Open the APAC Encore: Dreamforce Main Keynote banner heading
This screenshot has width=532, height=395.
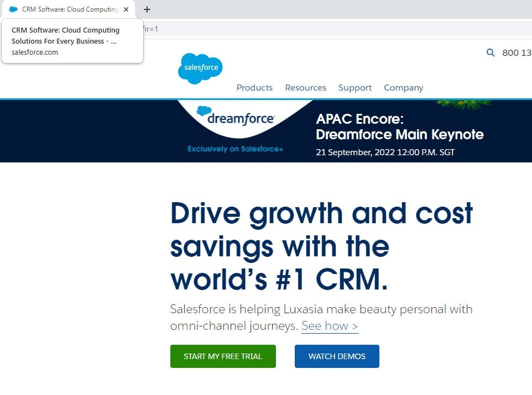click(x=400, y=127)
